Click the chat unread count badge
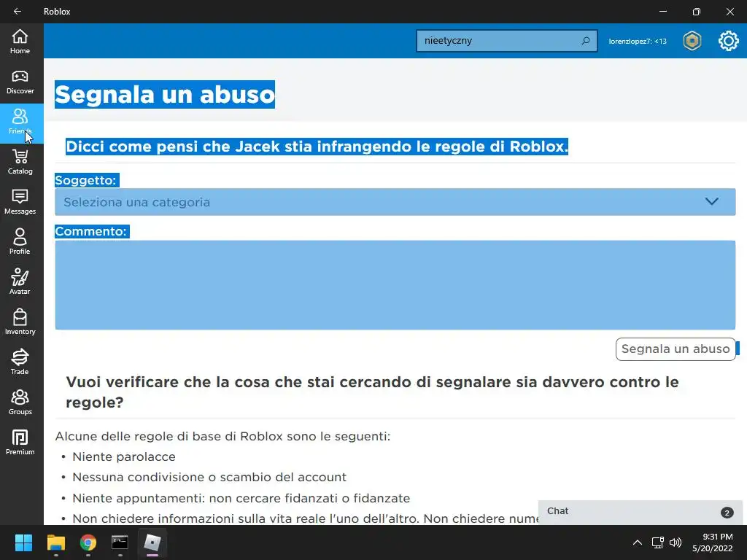 click(x=727, y=513)
